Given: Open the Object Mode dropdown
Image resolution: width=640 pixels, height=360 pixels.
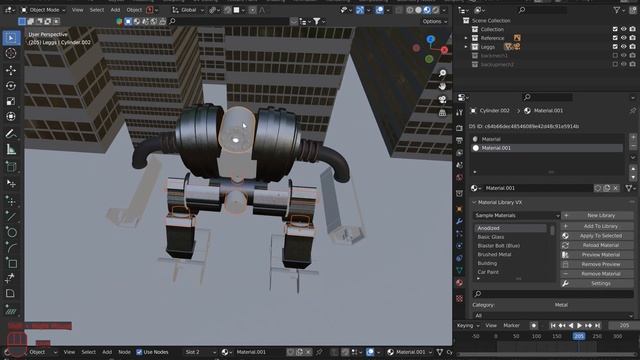Looking at the screenshot, I should click(43, 10).
